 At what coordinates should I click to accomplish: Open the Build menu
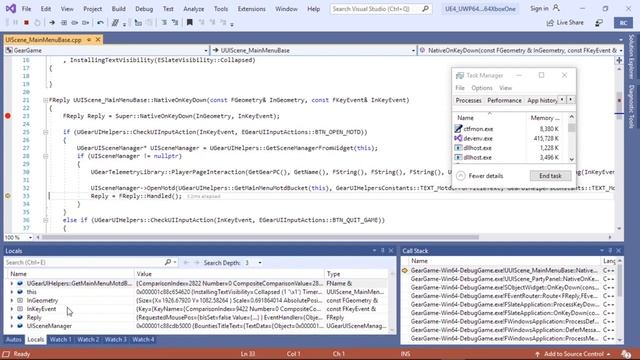118,9
